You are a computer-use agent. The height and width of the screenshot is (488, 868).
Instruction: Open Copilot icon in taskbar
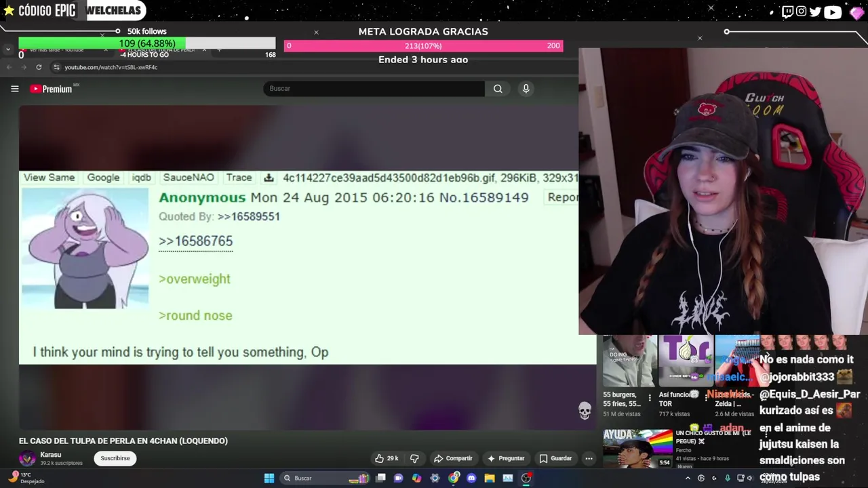tap(416, 478)
